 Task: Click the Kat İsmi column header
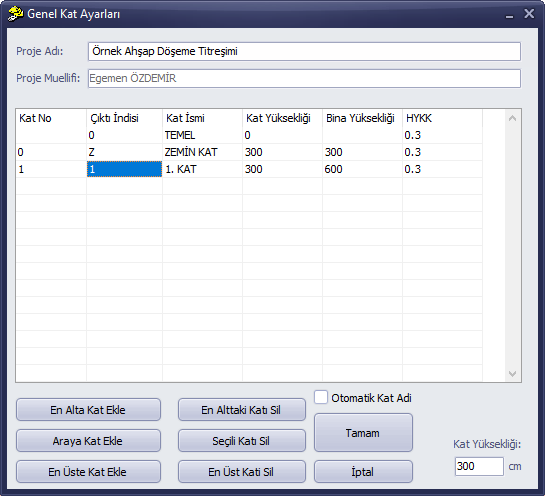[x=202, y=118]
